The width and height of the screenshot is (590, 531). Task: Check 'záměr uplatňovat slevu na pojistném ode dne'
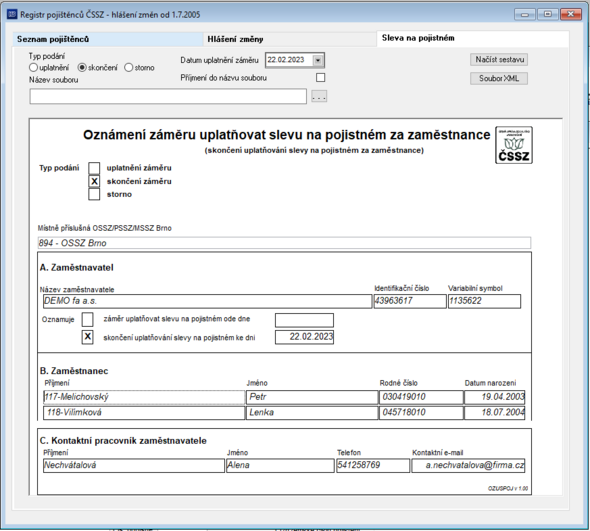tap(88, 319)
